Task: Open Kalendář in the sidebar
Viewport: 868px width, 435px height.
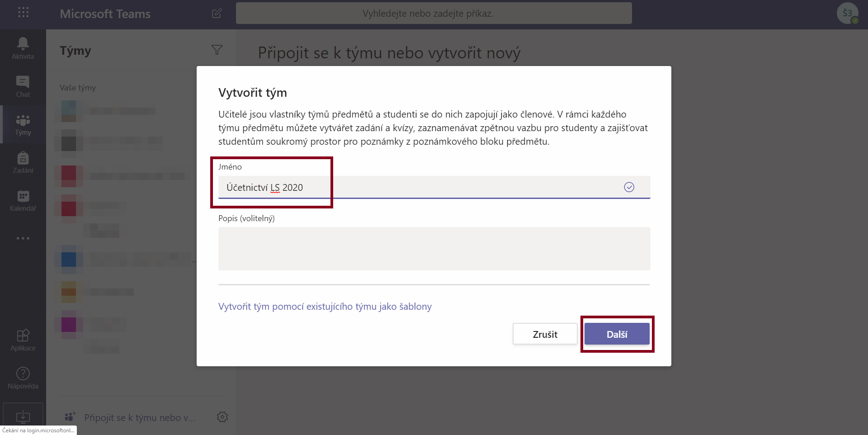Action: (x=23, y=200)
